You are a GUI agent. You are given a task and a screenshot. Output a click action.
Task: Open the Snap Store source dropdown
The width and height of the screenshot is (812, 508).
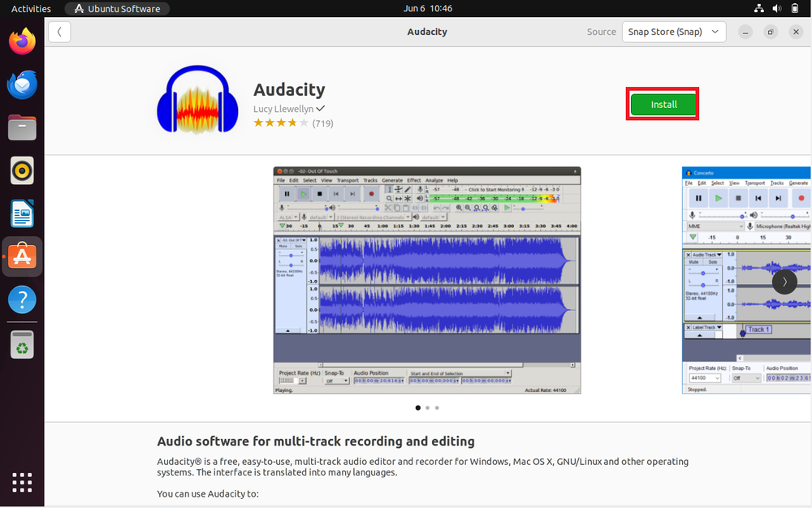(x=674, y=32)
